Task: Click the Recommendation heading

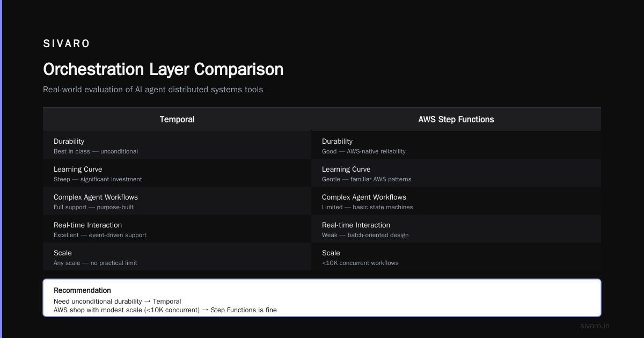Action: pyautogui.click(x=82, y=290)
